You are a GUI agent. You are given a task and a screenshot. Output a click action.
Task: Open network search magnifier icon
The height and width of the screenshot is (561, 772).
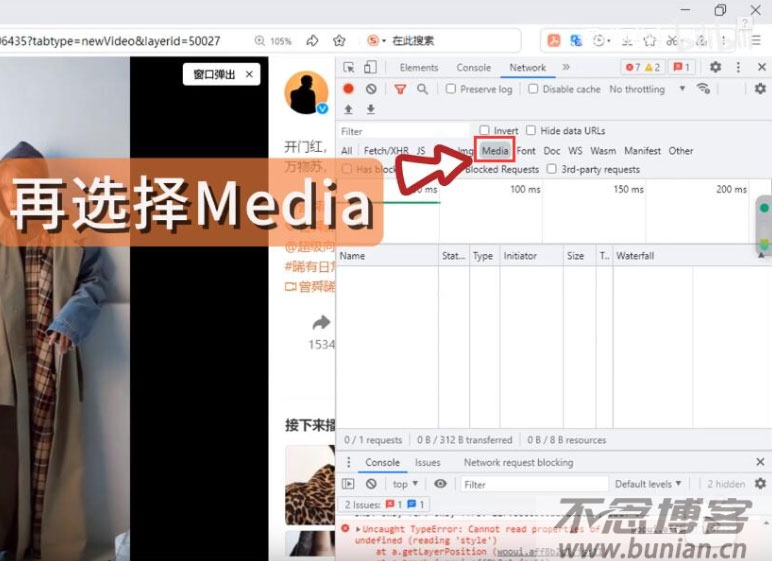(x=422, y=89)
